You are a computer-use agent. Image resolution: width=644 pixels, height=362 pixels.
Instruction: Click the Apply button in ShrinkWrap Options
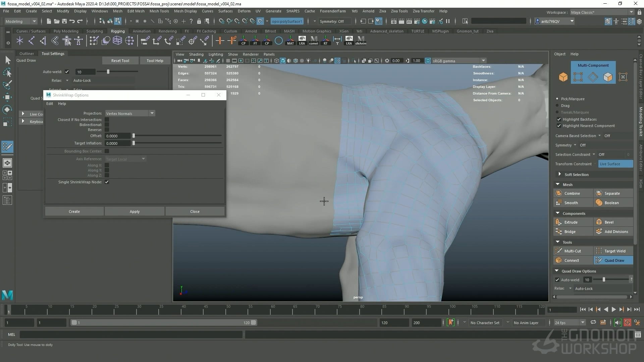pyautogui.click(x=135, y=212)
